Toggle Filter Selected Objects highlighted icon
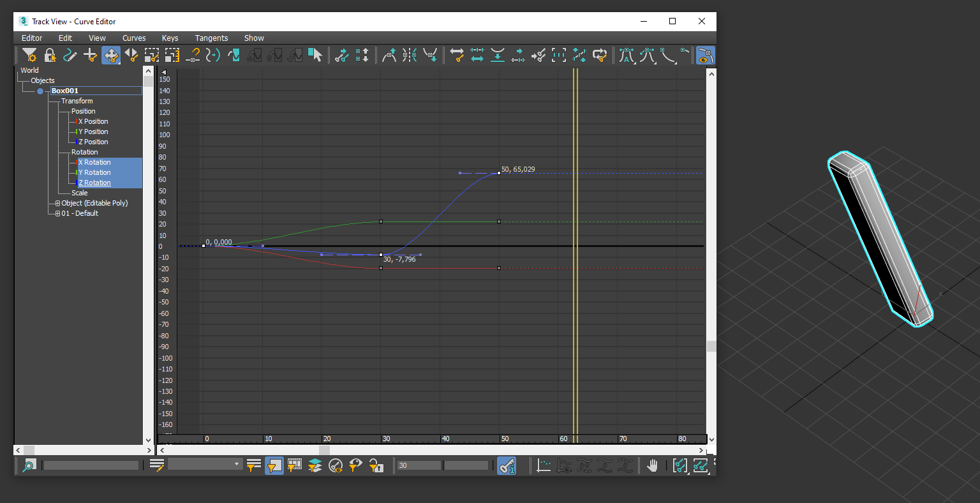The height and width of the screenshot is (503, 980). pos(274,465)
